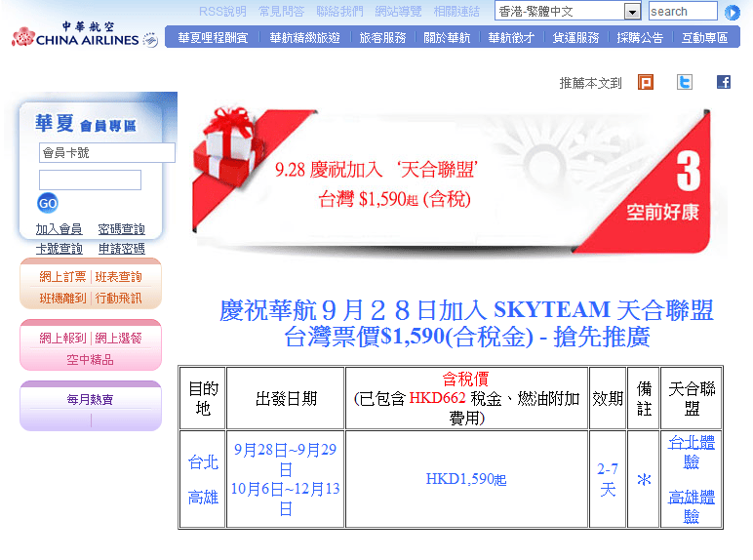The height and width of the screenshot is (560, 753).
Task: Click the 網上報到 online check-in link
Action: click(63, 339)
